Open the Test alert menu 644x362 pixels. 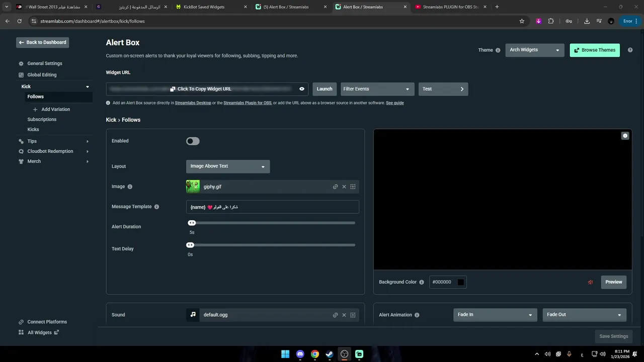(x=443, y=89)
